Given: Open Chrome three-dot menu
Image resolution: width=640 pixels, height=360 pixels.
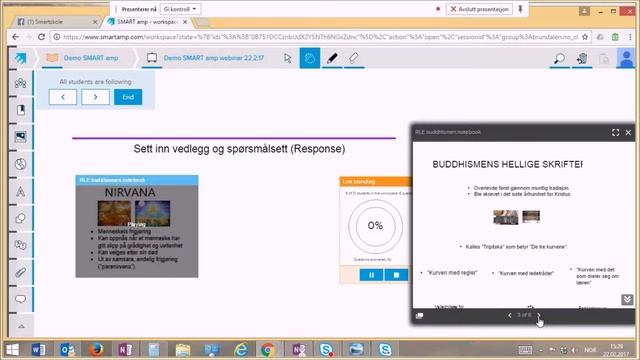Looking at the screenshot, I should (631, 37).
